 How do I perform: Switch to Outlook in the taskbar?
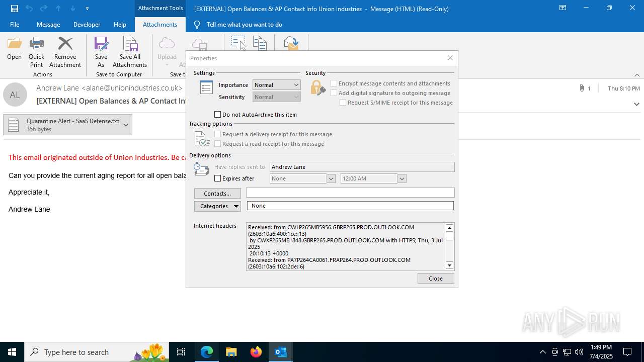[x=281, y=352]
